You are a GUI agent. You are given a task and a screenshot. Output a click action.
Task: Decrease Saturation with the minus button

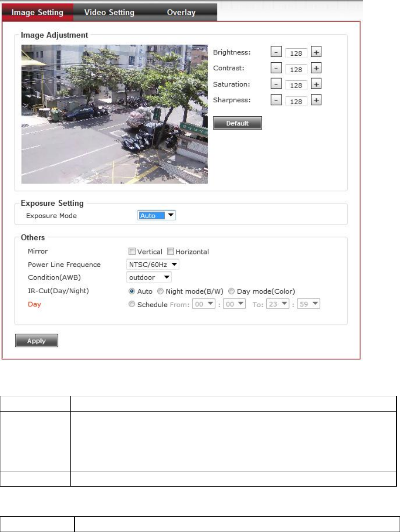[x=276, y=84]
